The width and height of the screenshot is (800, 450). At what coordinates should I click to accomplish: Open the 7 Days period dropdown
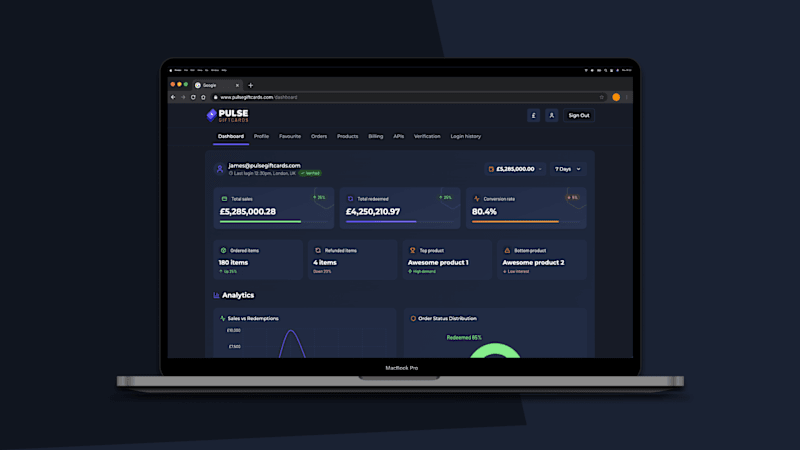[567, 169]
